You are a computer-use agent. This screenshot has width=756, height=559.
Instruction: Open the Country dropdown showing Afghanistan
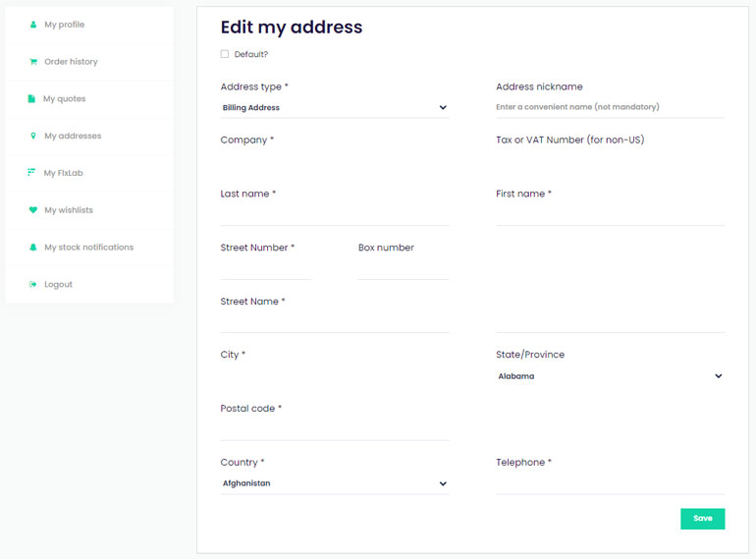point(335,483)
